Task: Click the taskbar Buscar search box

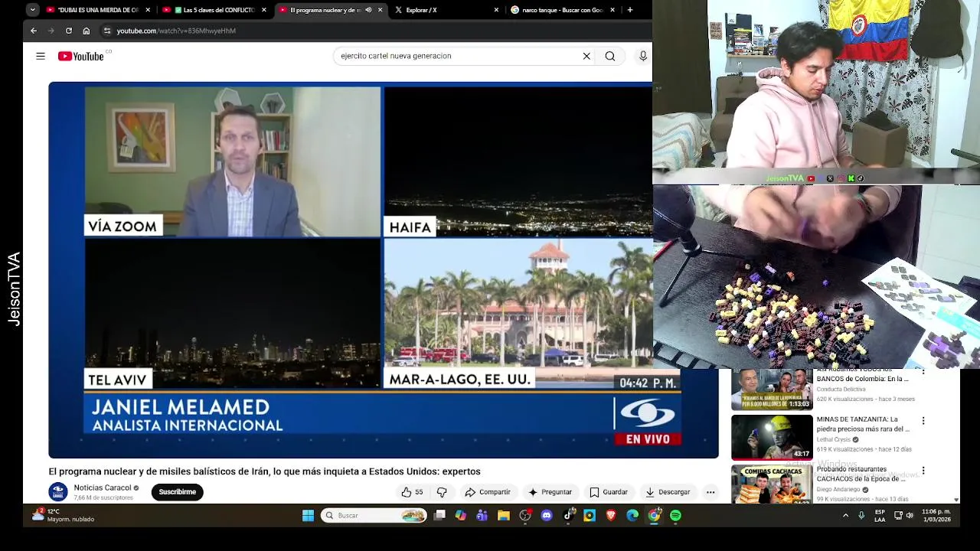Action: pyautogui.click(x=374, y=516)
